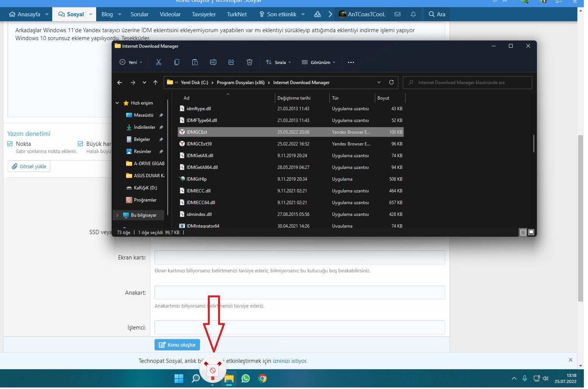Click the Share icon in Explorer toolbar

tap(231, 62)
